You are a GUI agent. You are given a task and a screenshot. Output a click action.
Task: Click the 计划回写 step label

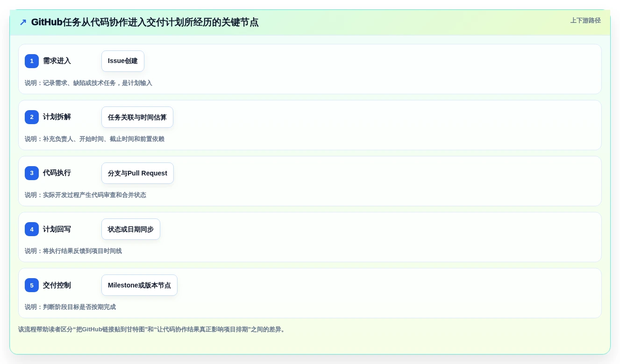pyautogui.click(x=57, y=229)
